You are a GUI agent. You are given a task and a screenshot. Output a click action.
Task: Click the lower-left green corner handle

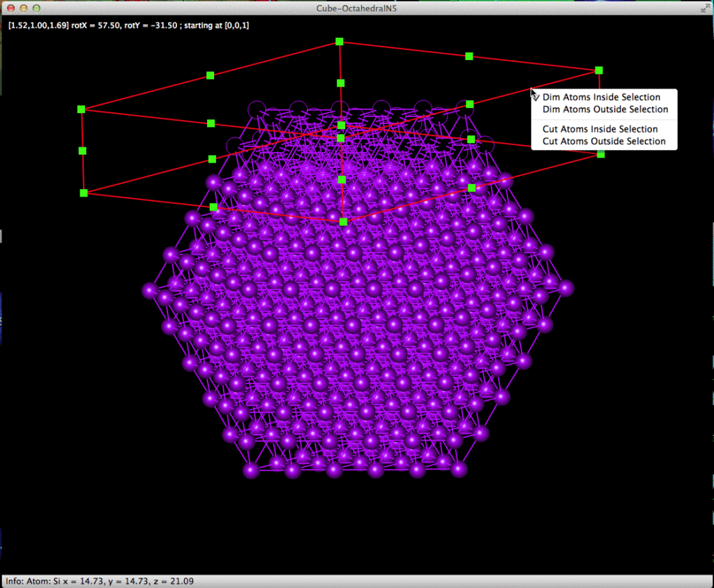(84, 193)
